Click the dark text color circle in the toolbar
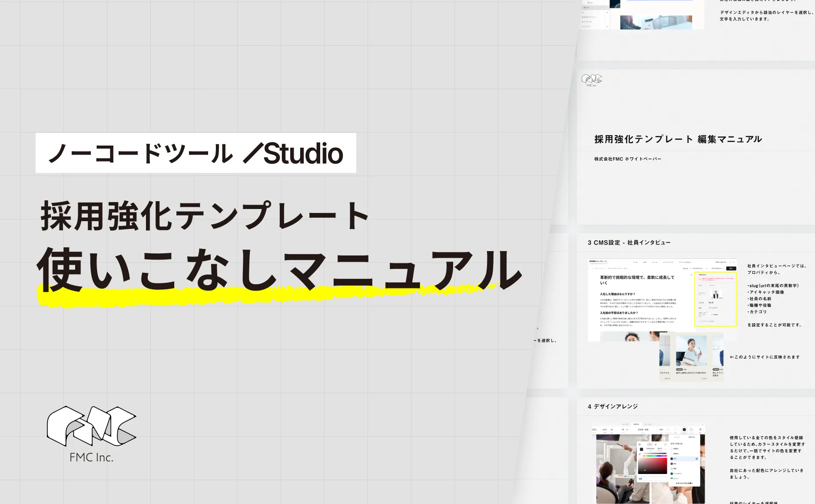This screenshot has height=504, width=815. [x=684, y=429]
